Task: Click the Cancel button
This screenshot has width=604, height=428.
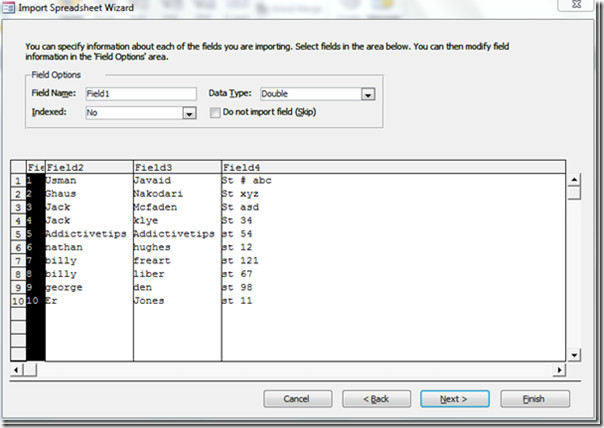Action: (297, 399)
